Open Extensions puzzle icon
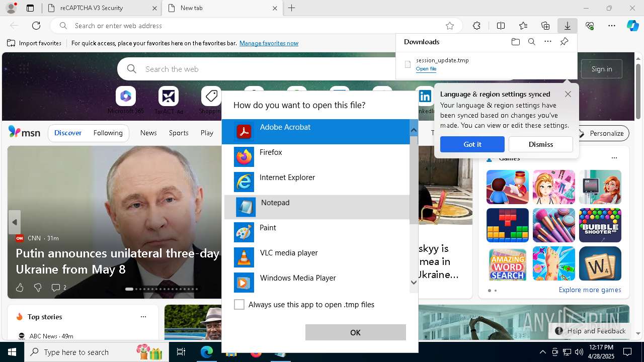 pyautogui.click(x=476, y=26)
